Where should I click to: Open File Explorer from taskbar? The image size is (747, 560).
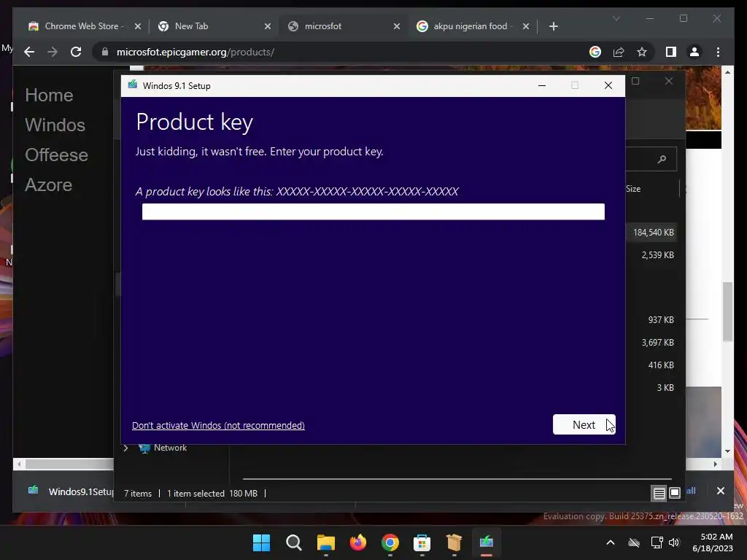coord(326,542)
